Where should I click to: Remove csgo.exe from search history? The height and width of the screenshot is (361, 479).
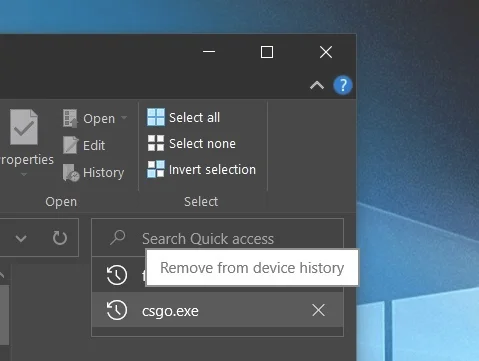[318, 310]
